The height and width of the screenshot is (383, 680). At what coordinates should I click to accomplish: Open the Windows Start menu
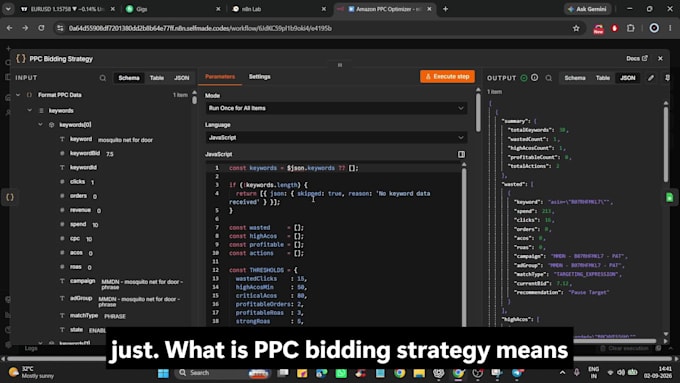coord(163,373)
